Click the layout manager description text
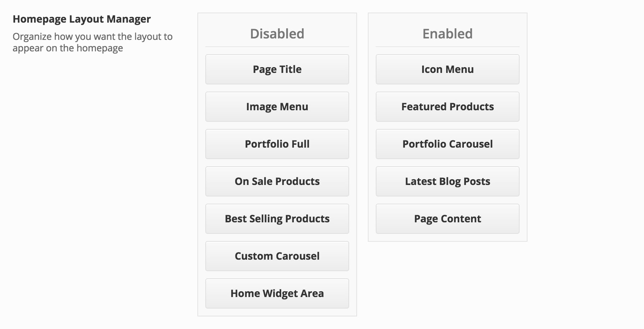Viewport: 644px width, 329px height. click(x=92, y=42)
